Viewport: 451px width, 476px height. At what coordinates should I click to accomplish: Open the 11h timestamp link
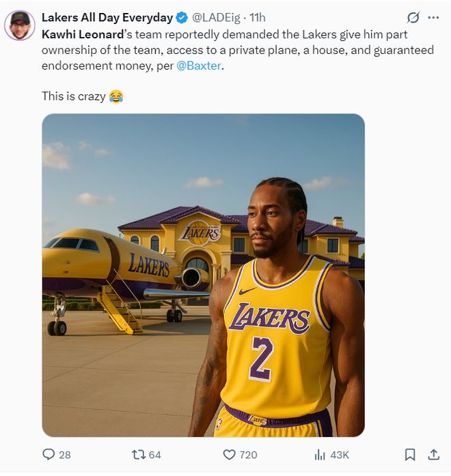click(258, 18)
